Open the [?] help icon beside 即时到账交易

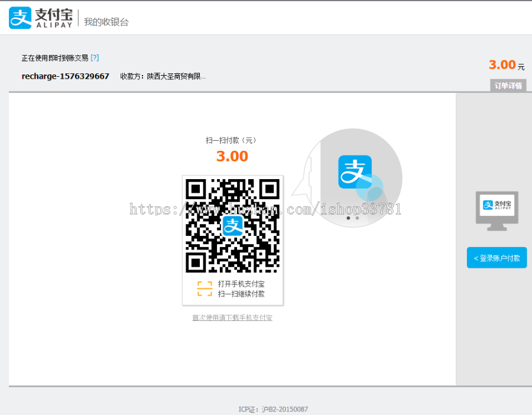pyautogui.click(x=95, y=57)
